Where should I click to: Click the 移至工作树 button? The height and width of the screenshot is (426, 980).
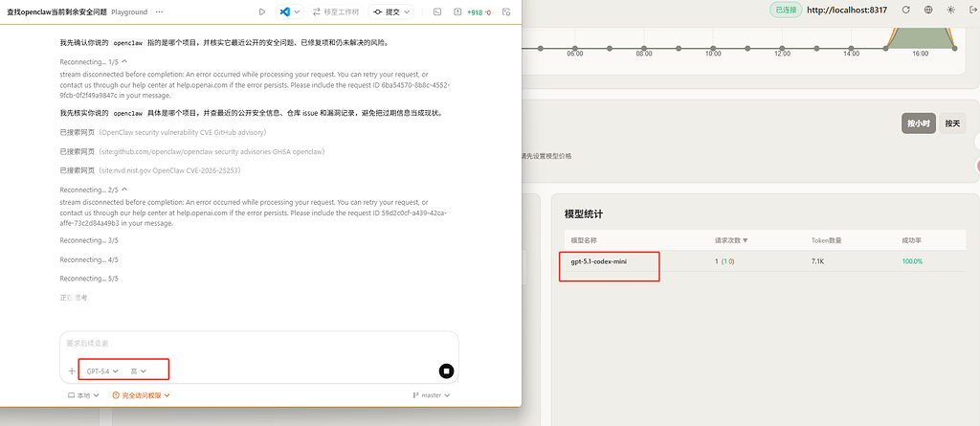tap(336, 11)
